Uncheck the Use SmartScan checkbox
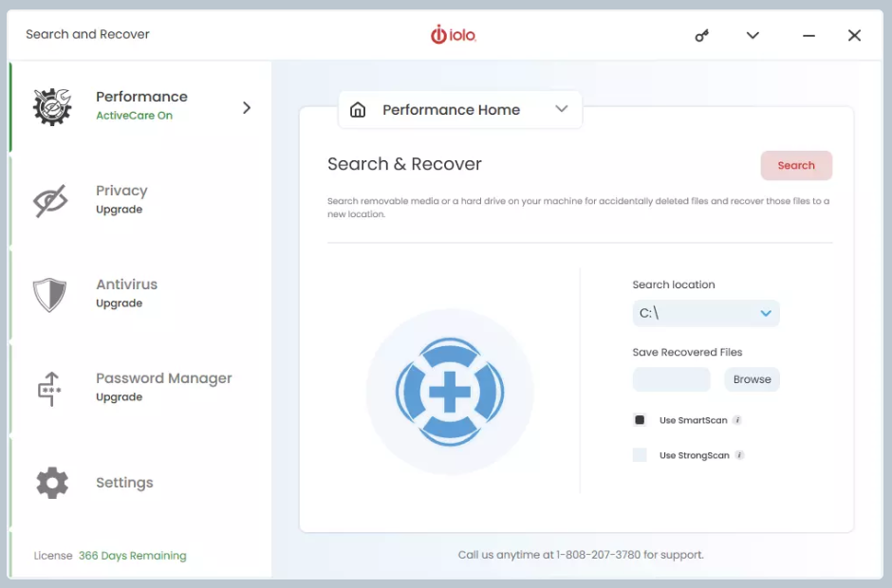This screenshot has height=588, width=892. click(x=640, y=420)
